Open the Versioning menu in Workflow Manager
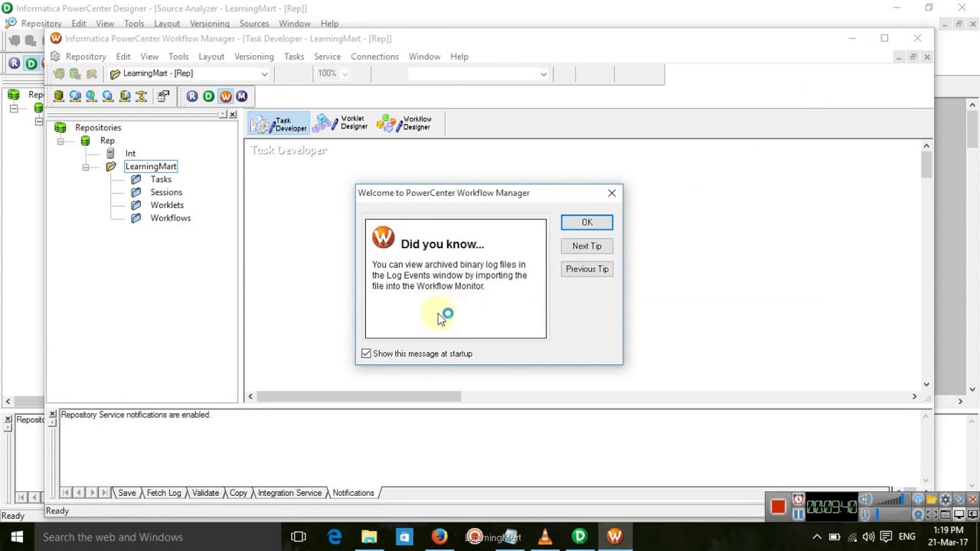The height and width of the screenshot is (551, 980). click(x=253, y=57)
